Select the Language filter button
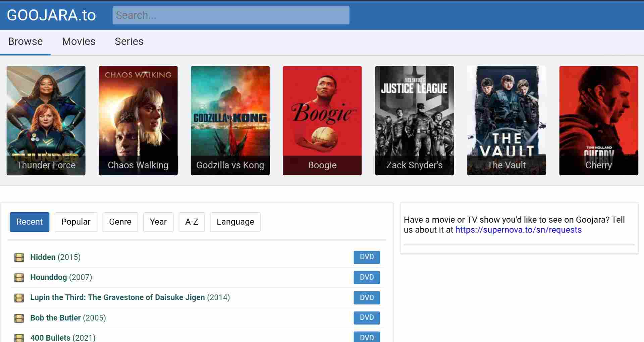This screenshot has width=644, height=342. 235,222
